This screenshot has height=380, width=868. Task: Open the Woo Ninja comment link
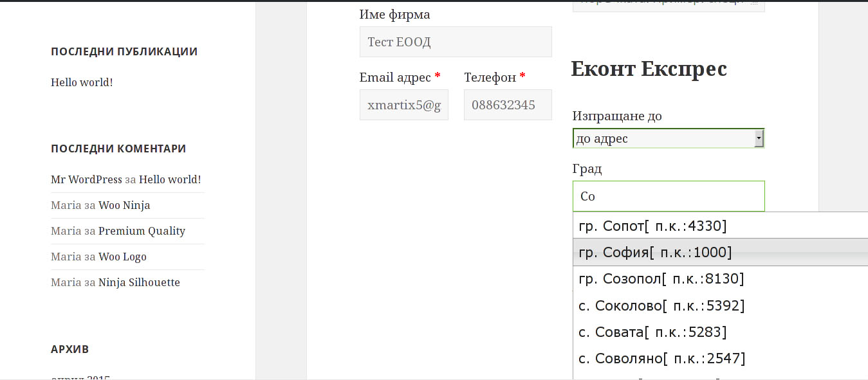(x=124, y=205)
